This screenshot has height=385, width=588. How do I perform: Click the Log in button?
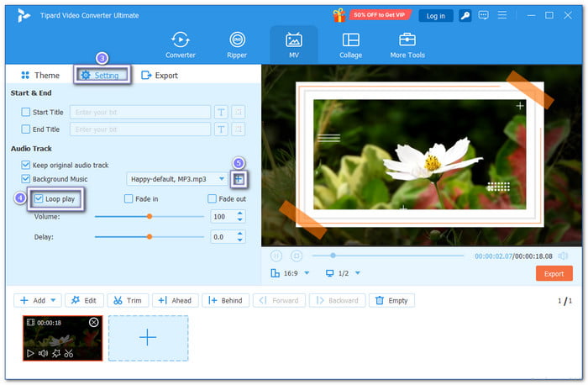click(x=435, y=16)
